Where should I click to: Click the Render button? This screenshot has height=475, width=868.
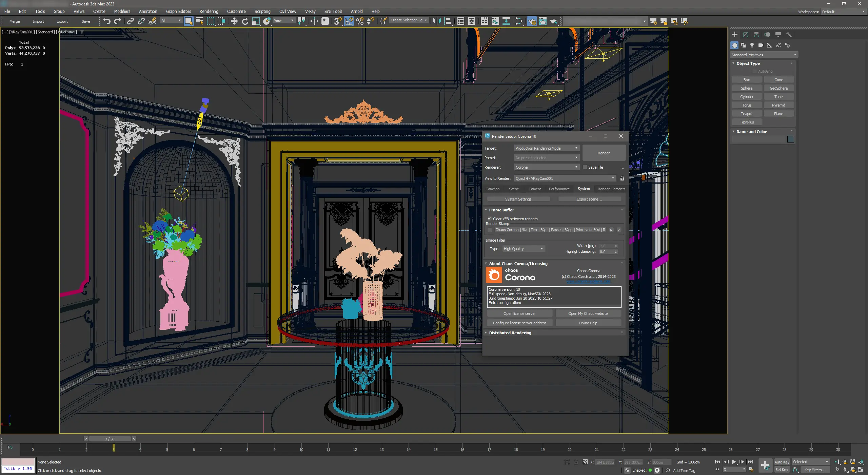pyautogui.click(x=604, y=153)
